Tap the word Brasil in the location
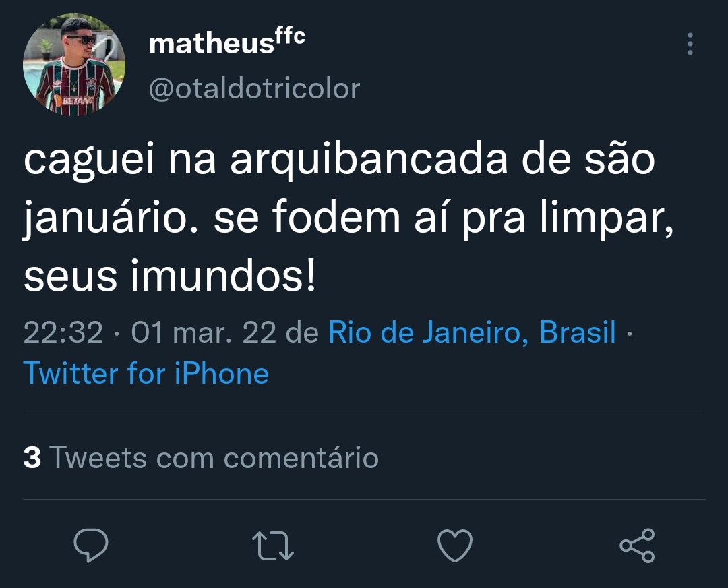 tap(578, 332)
